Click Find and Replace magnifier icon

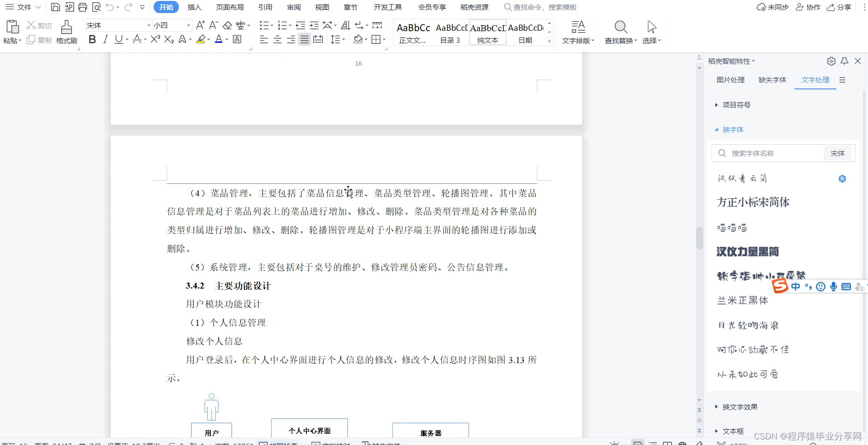621,27
